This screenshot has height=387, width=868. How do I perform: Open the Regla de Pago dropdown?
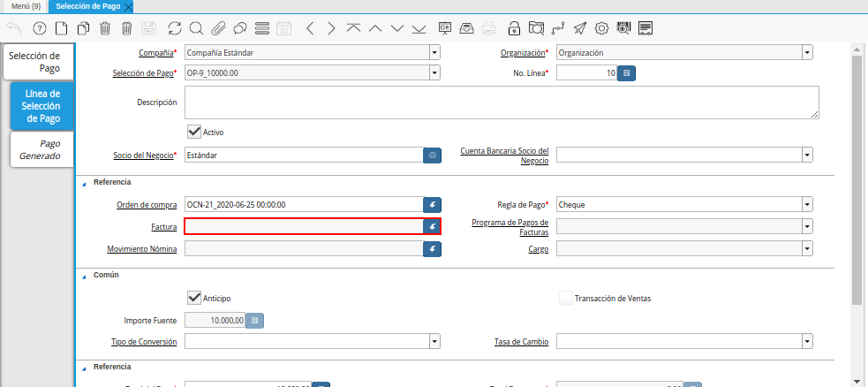tap(807, 204)
